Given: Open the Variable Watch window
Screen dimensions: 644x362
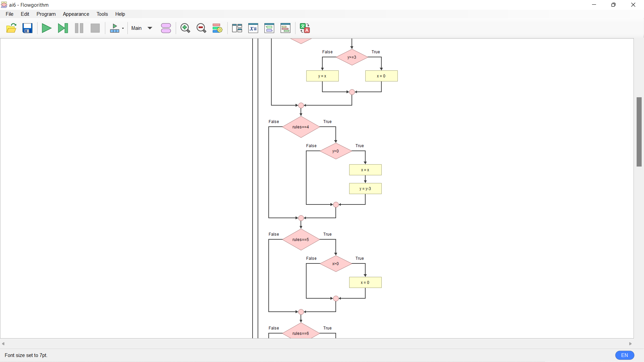Looking at the screenshot, I should [x=253, y=28].
